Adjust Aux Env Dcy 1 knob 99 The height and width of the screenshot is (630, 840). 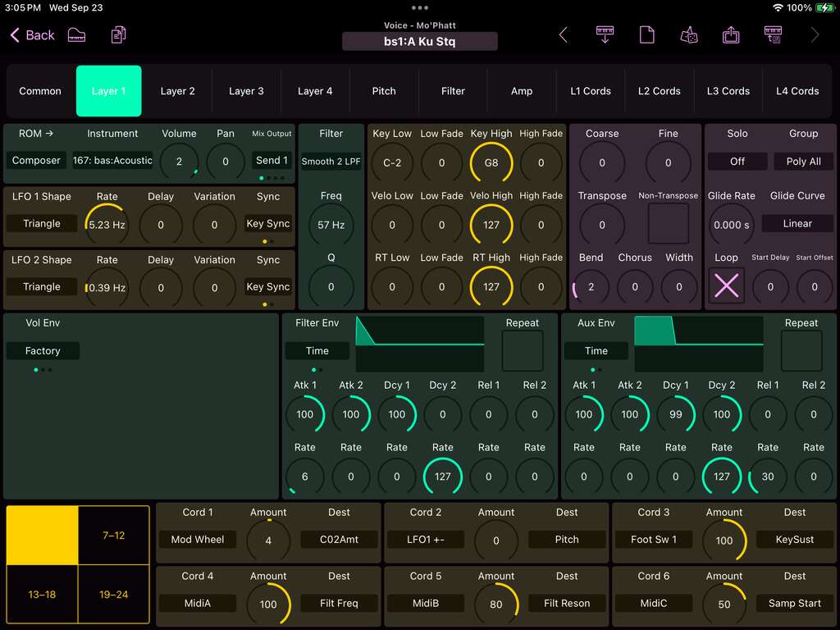click(x=676, y=414)
